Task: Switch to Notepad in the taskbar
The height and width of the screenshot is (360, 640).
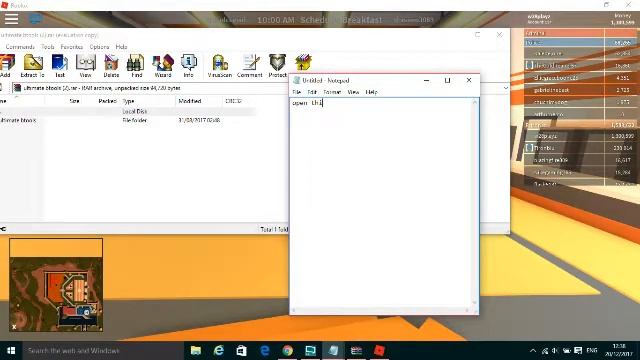Action: (x=333, y=351)
